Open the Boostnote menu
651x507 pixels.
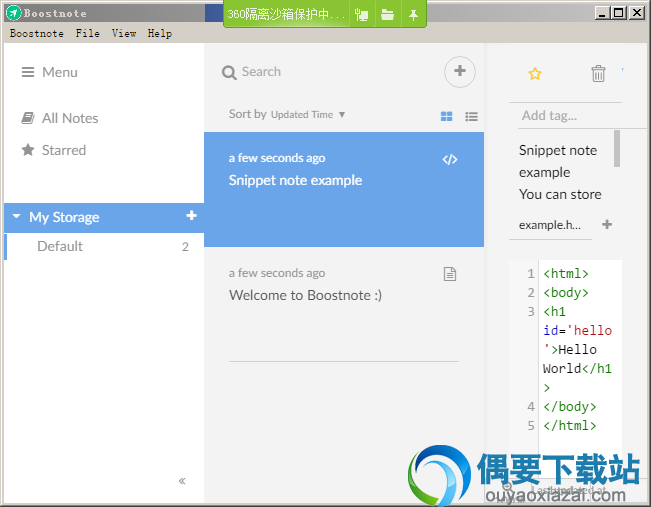pyautogui.click(x=37, y=33)
